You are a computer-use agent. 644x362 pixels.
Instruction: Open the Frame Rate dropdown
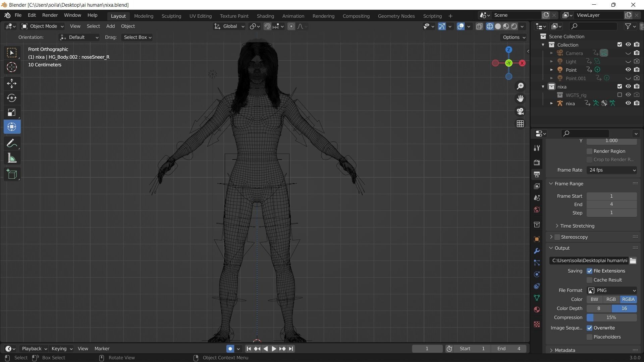[x=611, y=170]
